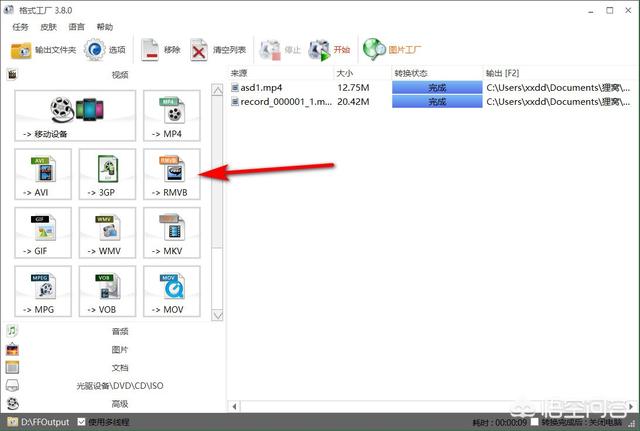Choose the MKV format icon
Image resolution: width=640 pixels, height=431 pixels.
(x=171, y=232)
